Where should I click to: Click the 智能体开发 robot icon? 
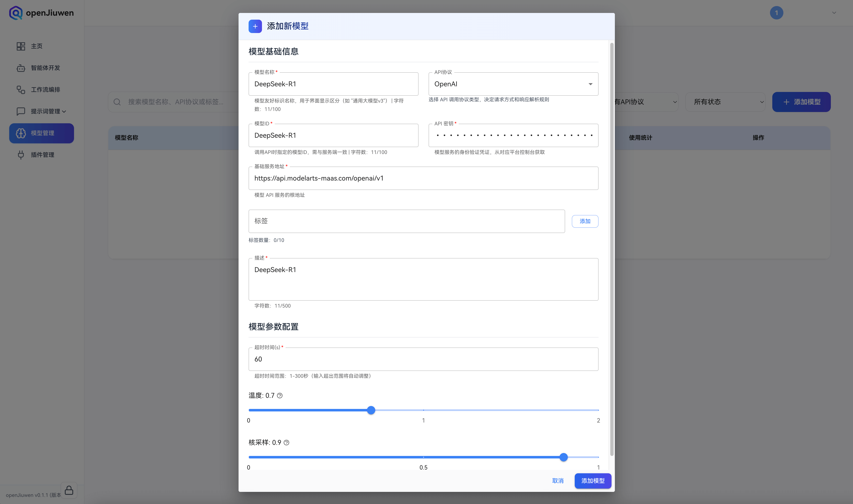pyautogui.click(x=21, y=68)
